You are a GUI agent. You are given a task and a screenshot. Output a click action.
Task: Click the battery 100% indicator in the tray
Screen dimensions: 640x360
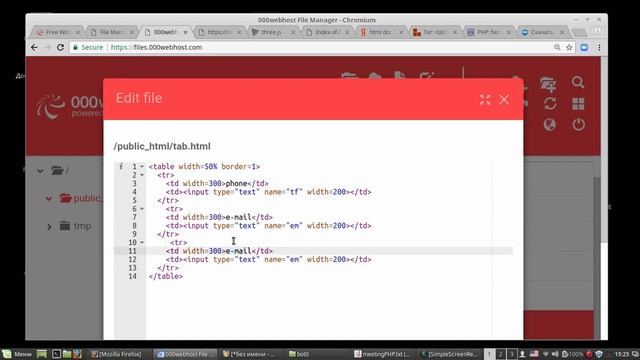[572, 354]
